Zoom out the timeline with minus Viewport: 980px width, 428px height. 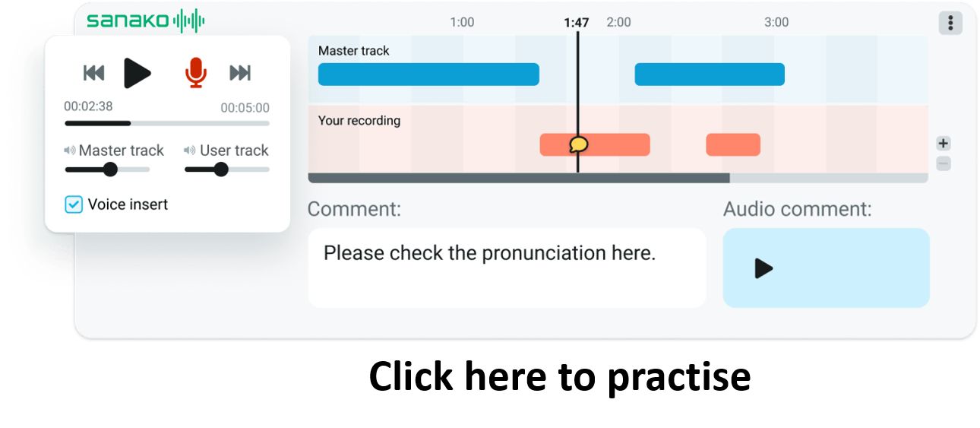coord(944,163)
